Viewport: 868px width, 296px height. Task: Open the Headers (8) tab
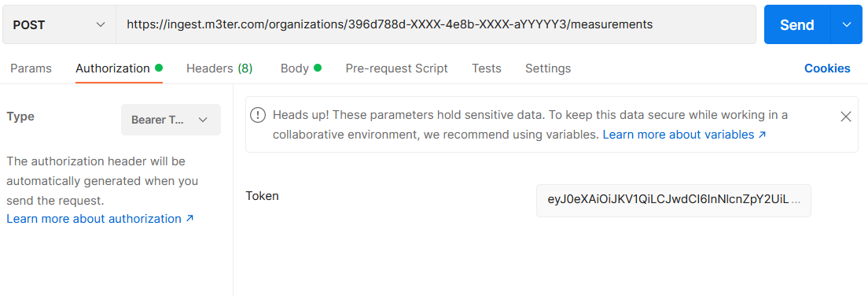tap(219, 68)
